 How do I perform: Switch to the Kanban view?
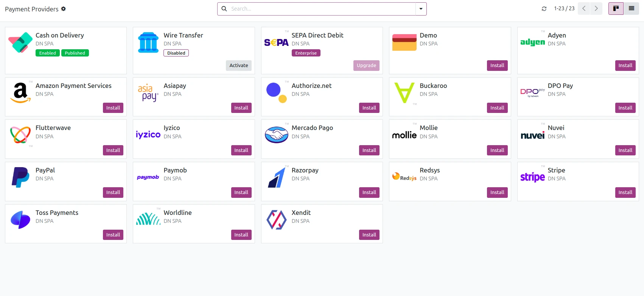click(x=616, y=8)
